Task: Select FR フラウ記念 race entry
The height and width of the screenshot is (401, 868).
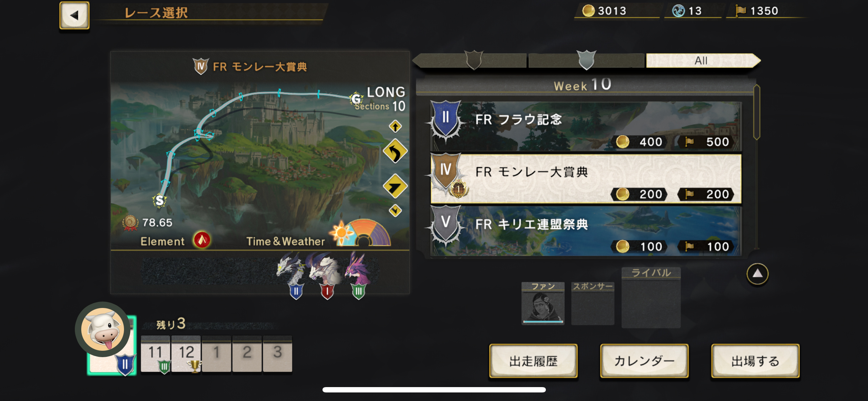Action: 586,127
